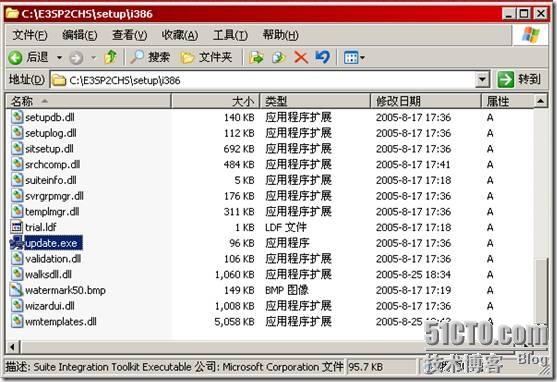Click the folder icon in title bar
The height and width of the screenshot is (382, 557).
pos(12,14)
